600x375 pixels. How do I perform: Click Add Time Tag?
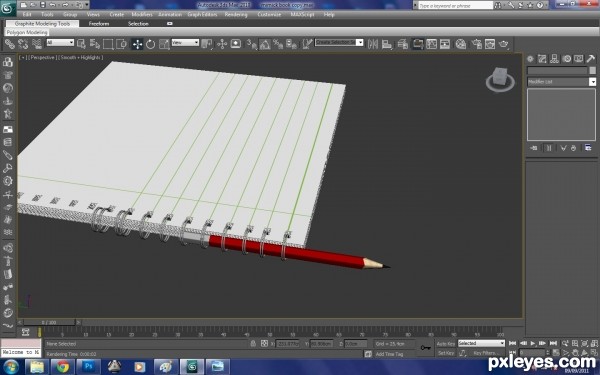point(389,354)
